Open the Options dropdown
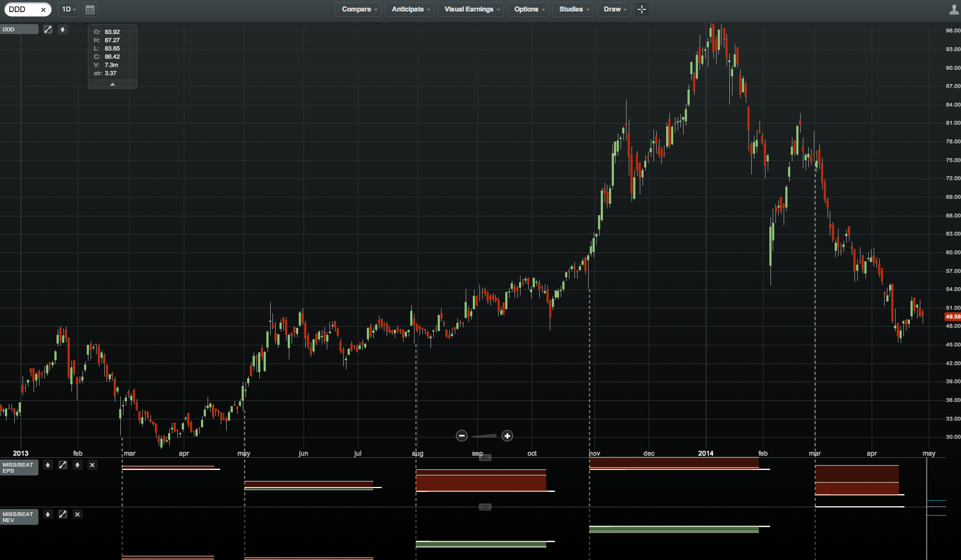Image resolution: width=961 pixels, height=560 pixels. pos(529,9)
